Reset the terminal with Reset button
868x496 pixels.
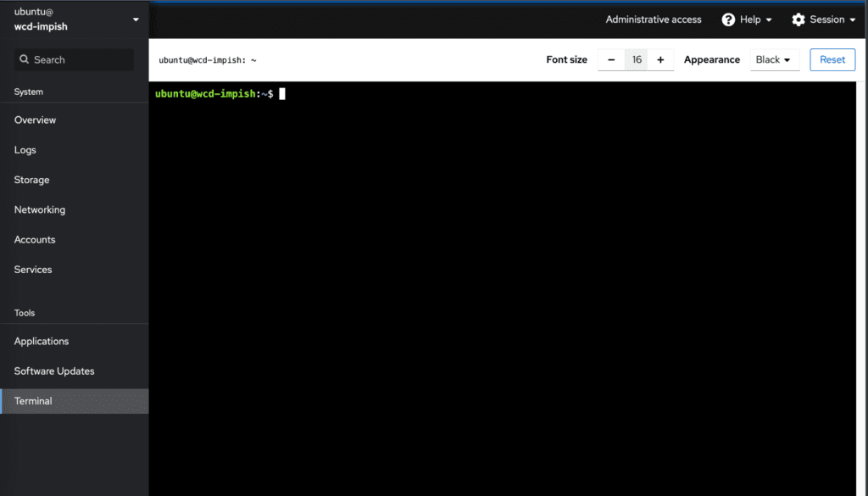coord(832,60)
